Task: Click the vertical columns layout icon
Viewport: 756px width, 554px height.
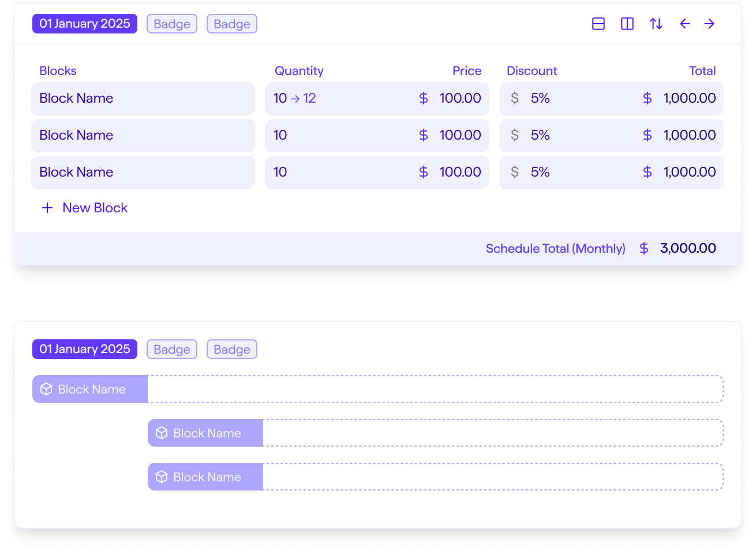Action: pyautogui.click(x=627, y=24)
